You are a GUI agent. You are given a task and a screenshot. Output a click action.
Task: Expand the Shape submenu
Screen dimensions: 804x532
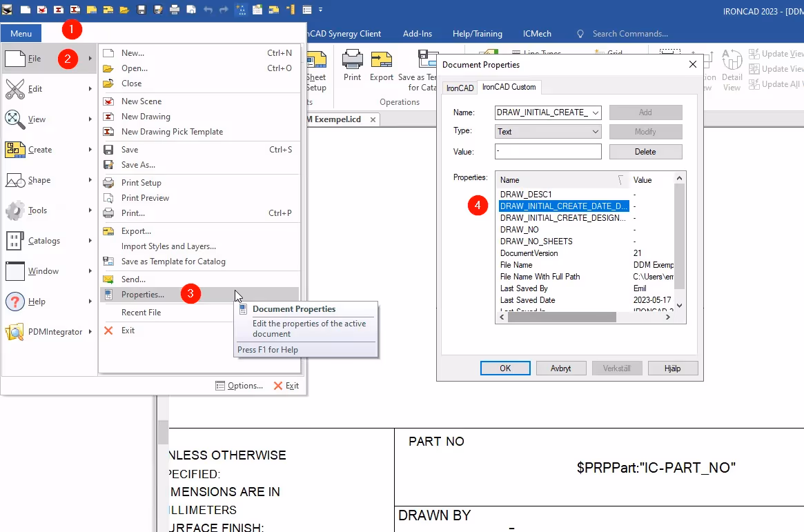click(x=49, y=180)
